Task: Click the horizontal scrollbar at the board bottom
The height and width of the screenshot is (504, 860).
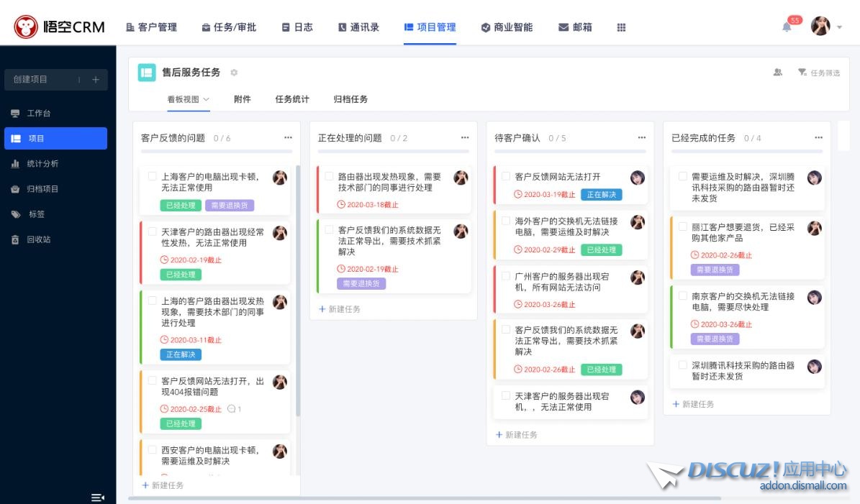Action: coord(425,498)
